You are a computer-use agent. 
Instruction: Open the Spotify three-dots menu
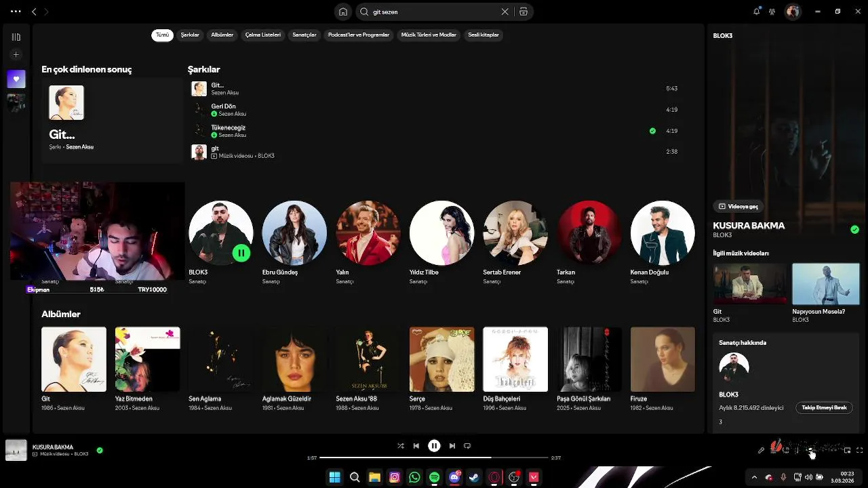coord(16,12)
